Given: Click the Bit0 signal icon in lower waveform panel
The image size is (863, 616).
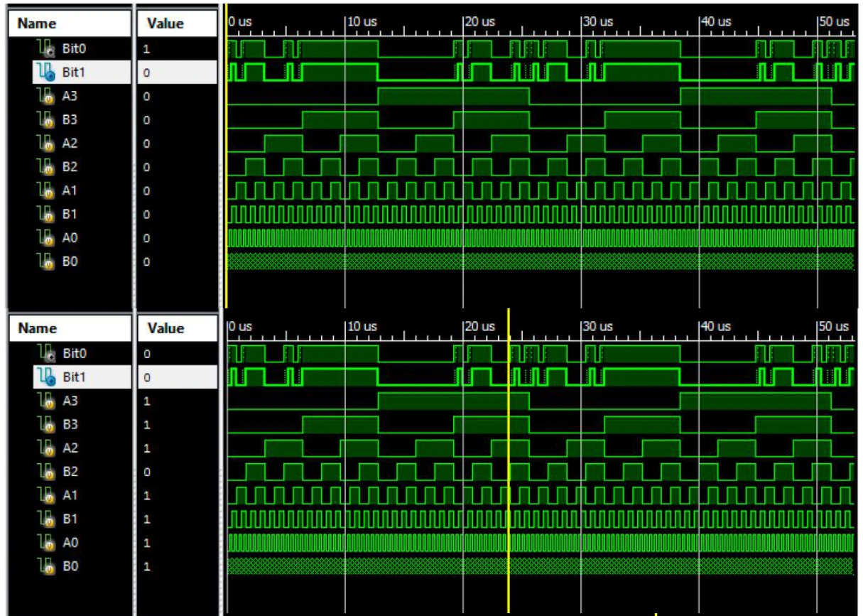Looking at the screenshot, I should pyautogui.click(x=45, y=353).
